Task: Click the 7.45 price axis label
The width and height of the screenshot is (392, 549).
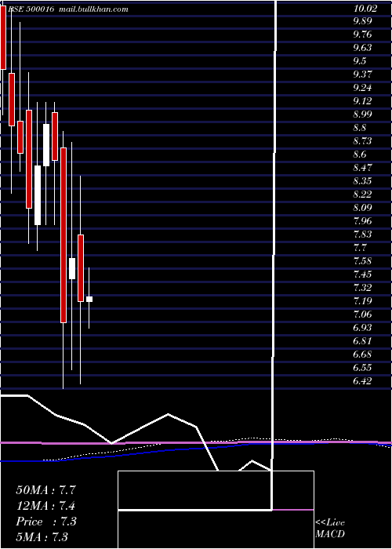Action: point(362,274)
